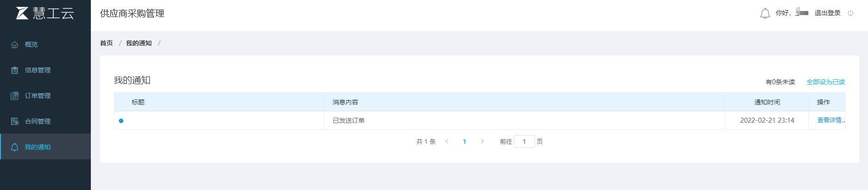The height and width of the screenshot is (190, 868).
Task: Click 退出登录 to log out
Action: coord(828,13)
